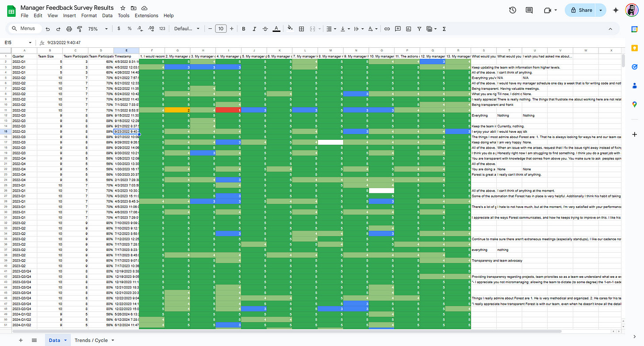This screenshot has height=346, width=644.
Task: Click the Insert link icon
Action: 387,29
